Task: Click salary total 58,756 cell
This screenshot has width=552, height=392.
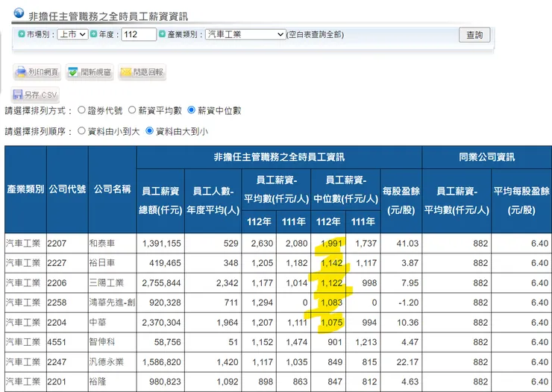Action: 160,342
